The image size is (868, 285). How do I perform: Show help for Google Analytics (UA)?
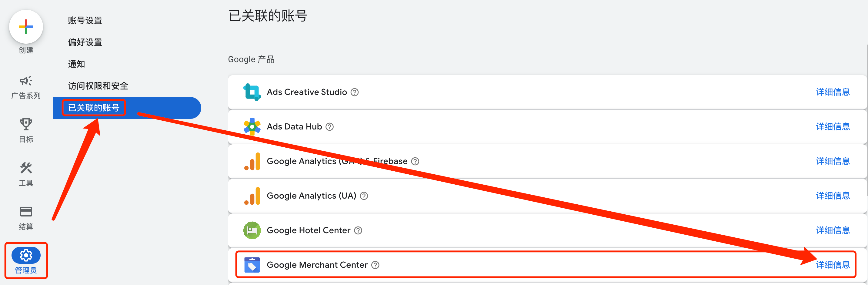click(364, 196)
